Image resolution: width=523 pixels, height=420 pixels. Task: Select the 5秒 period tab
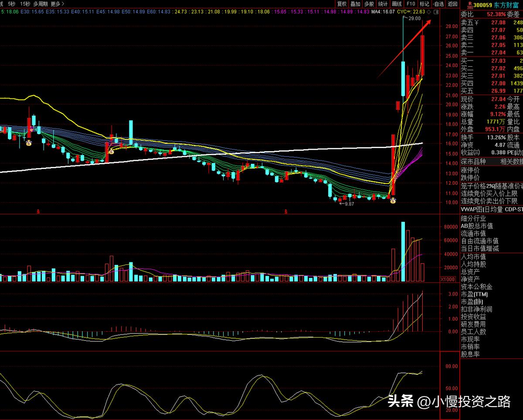pos(11,4)
